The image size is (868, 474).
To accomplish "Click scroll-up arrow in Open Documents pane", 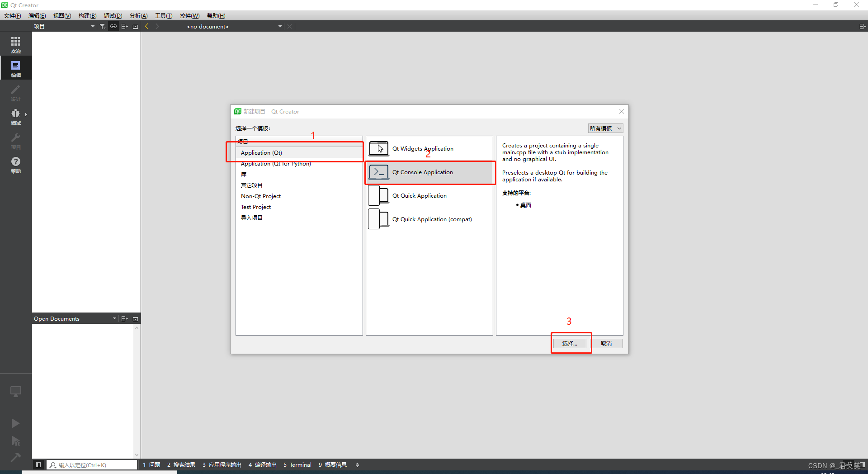I will click(137, 327).
